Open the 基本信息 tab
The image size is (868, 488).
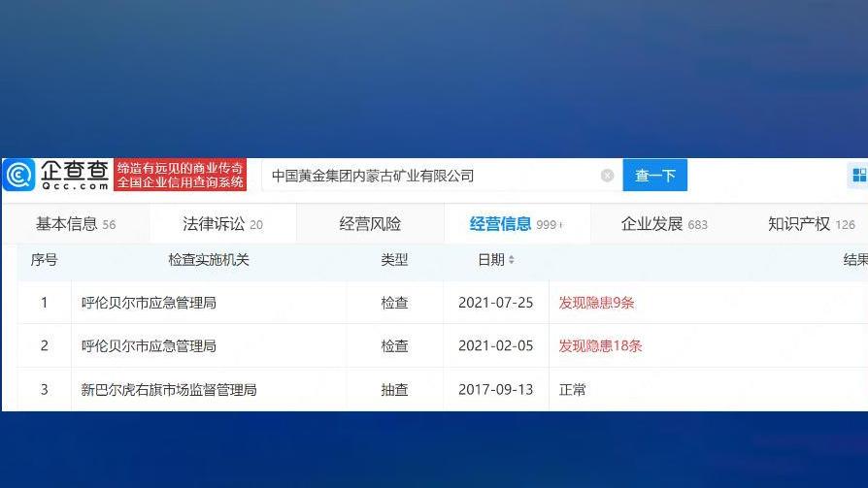click(x=75, y=224)
